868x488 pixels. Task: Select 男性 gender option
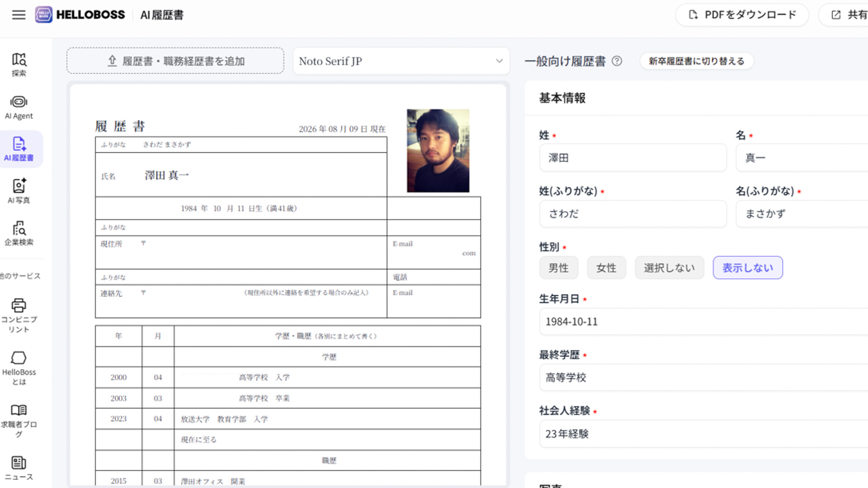point(558,268)
